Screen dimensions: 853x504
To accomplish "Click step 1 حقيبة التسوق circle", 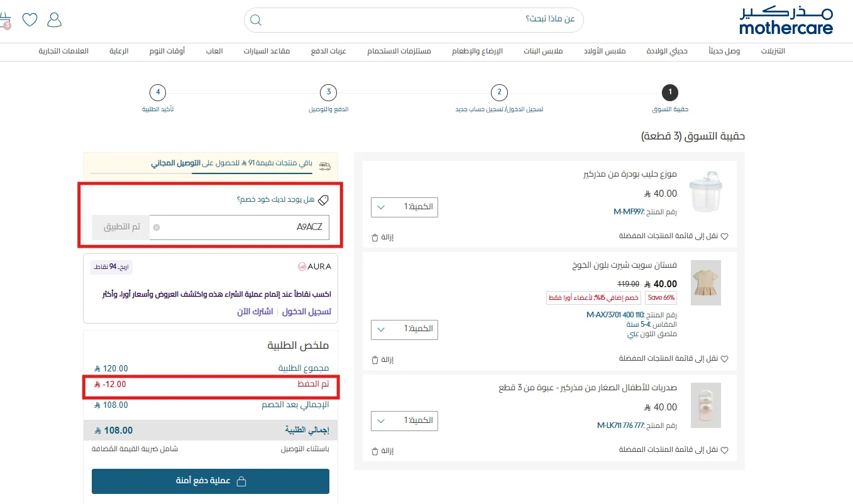I will 670,93.
